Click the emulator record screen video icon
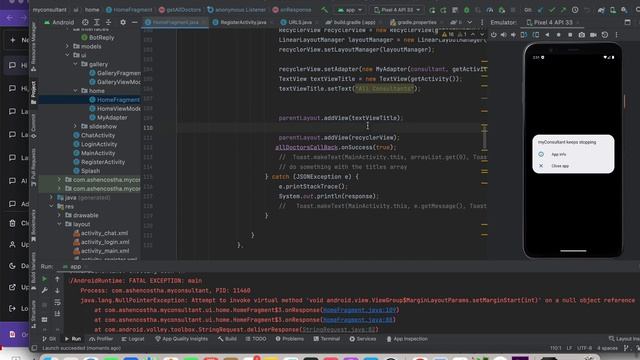Viewport: 640px width, 360px height. [593, 35]
